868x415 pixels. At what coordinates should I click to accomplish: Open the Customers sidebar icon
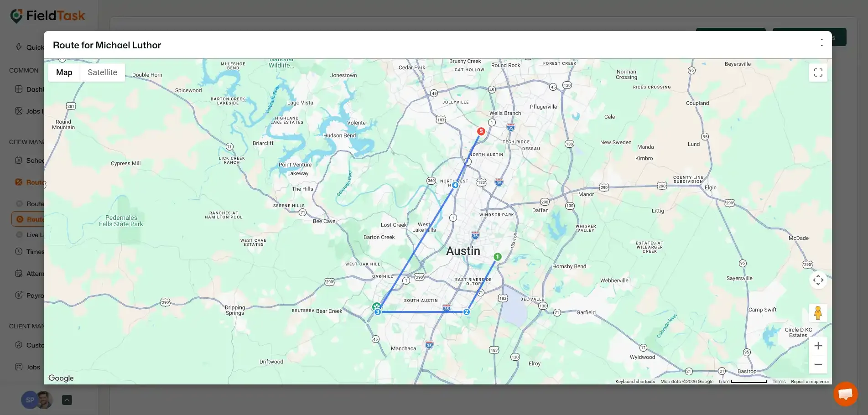(x=19, y=345)
